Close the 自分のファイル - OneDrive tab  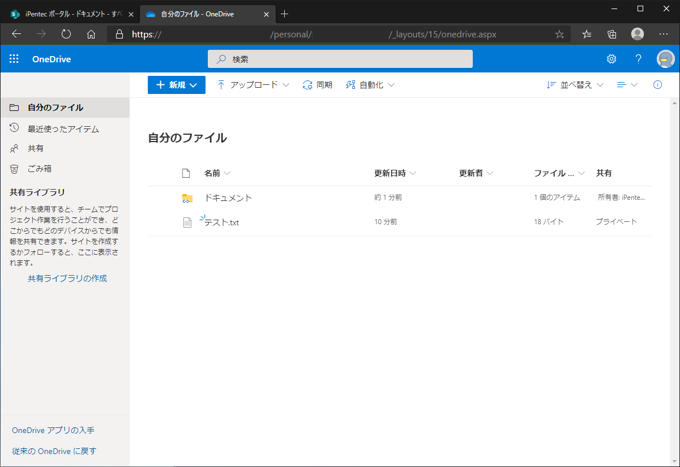(x=266, y=14)
